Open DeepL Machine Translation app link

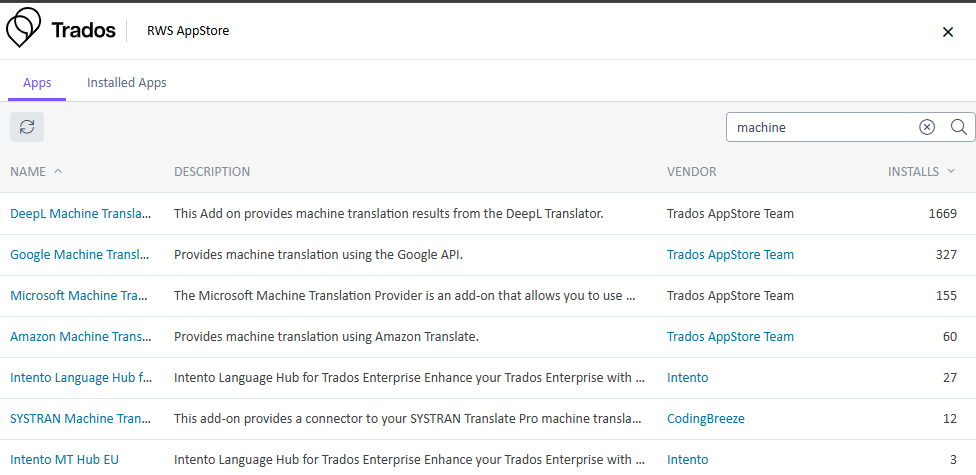pyautogui.click(x=81, y=213)
